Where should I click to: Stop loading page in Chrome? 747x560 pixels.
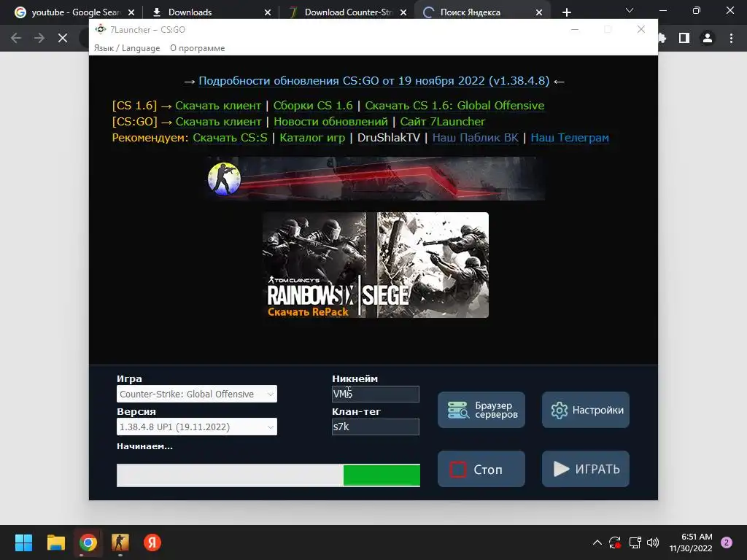click(x=63, y=38)
